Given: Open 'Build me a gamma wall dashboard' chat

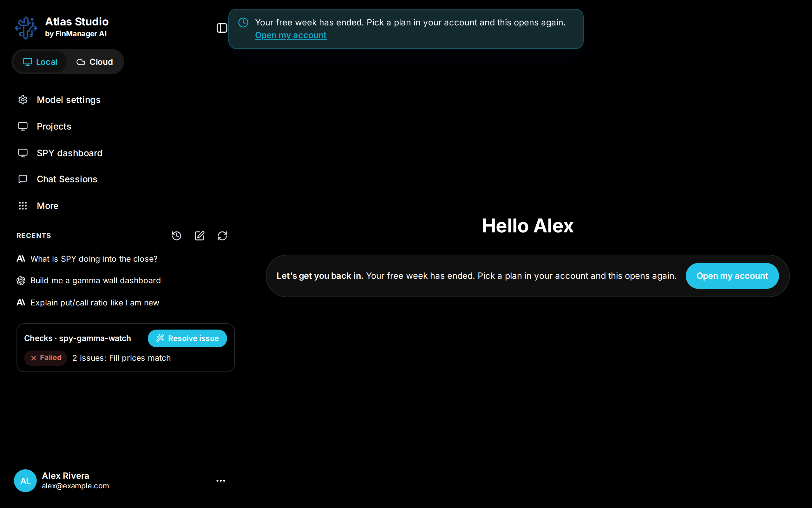Looking at the screenshot, I should coord(95,281).
